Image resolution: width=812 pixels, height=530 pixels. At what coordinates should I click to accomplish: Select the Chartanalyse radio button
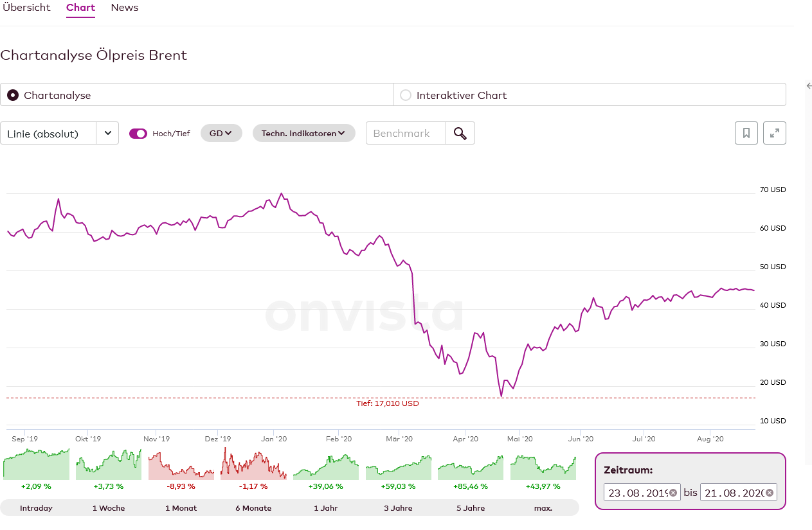(x=13, y=95)
